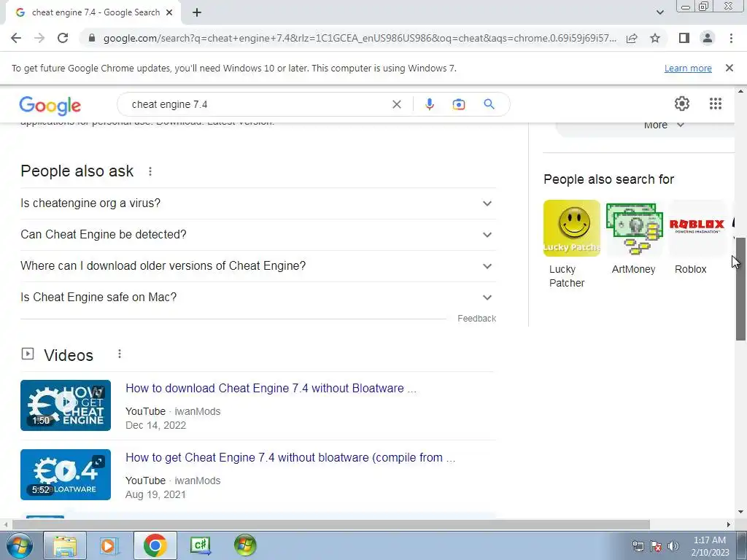View site info via padlock icon
Viewport: 747px width, 560px height.
(92, 38)
